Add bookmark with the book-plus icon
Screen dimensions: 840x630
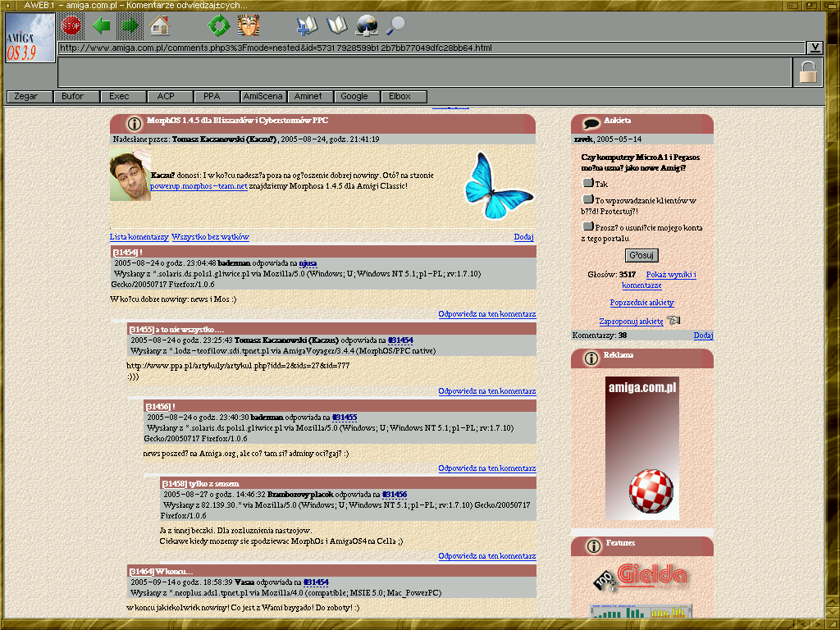pyautogui.click(x=307, y=25)
